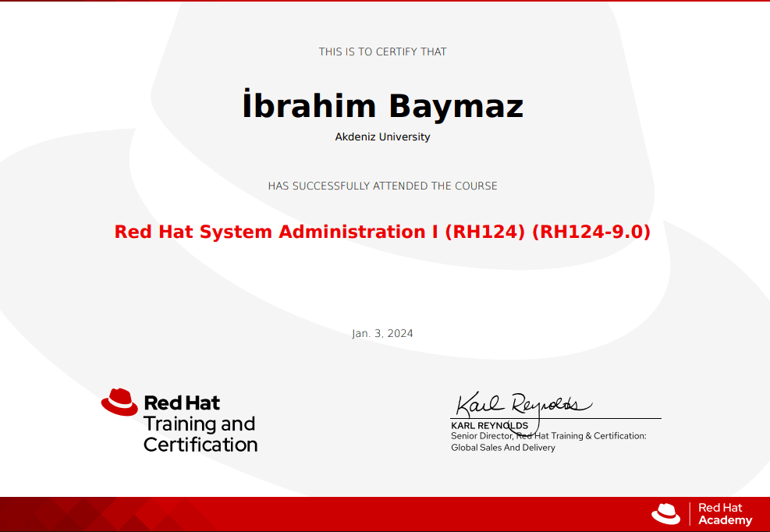770x532 pixels.
Task: Click the Global Sales And Delivery line
Action: pyautogui.click(x=502, y=447)
